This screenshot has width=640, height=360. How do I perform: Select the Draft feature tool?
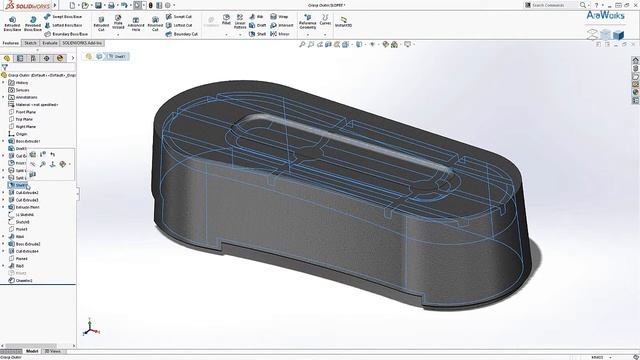tap(258, 25)
